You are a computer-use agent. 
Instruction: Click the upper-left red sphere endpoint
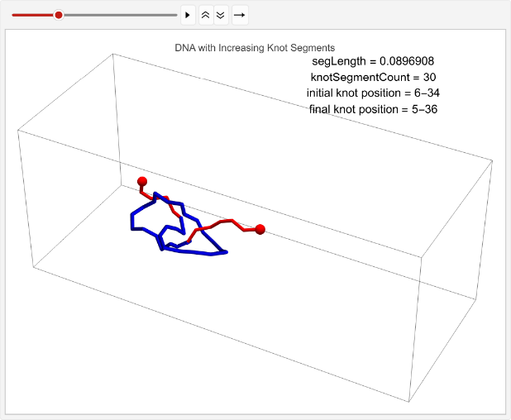point(142,181)
